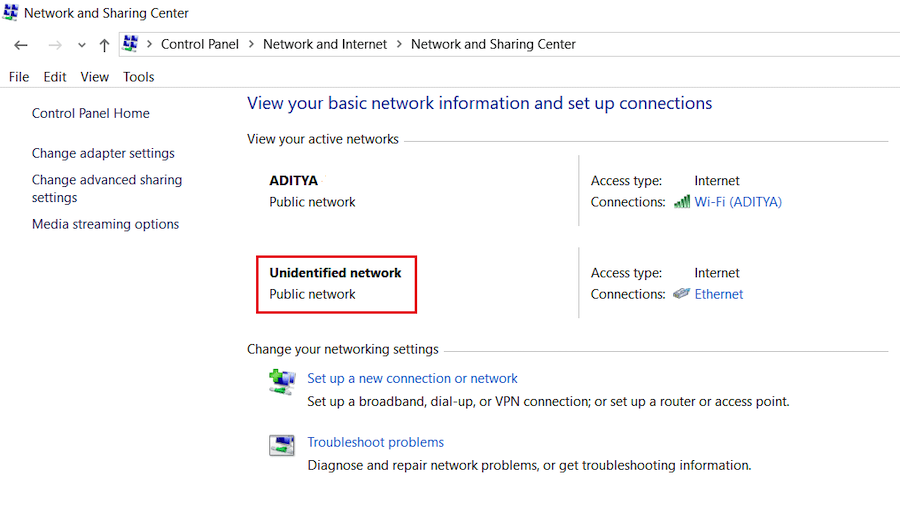
Task: Click the Wi-Fi signal strength icon
Action: click(x=682, y=202)
